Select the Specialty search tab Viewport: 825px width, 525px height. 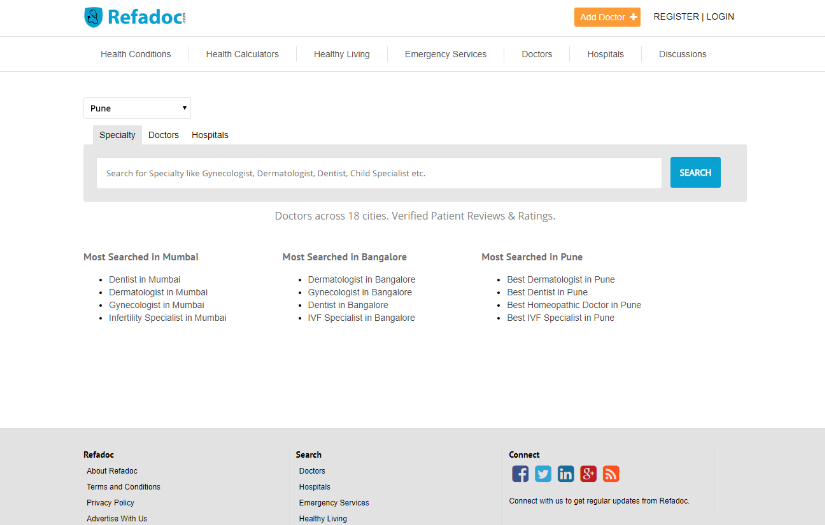117,135
